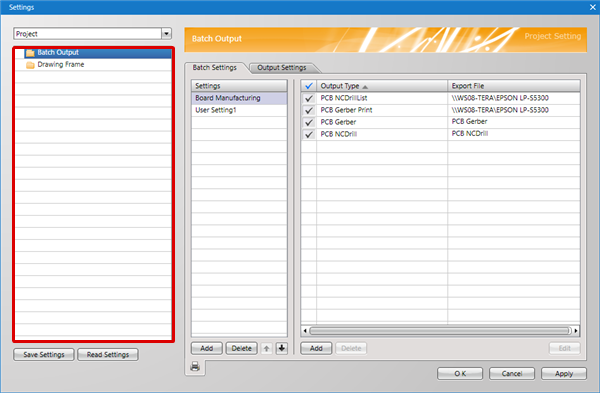
Task: Click the Save Settings button
Action: [44, 355]
